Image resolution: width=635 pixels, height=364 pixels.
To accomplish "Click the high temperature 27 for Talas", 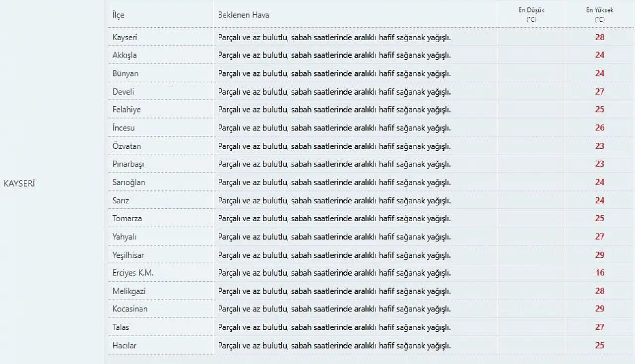I will coord(600,327).
